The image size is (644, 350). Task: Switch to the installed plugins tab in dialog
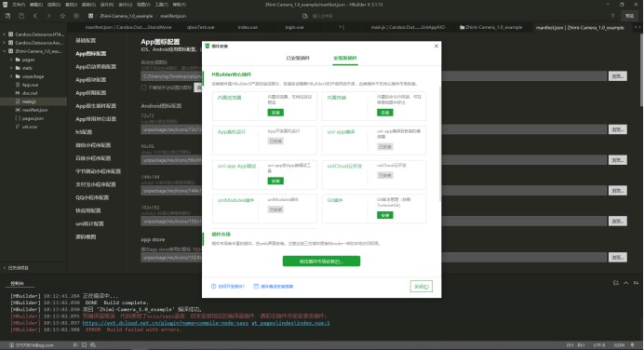[x=298, y=58]
